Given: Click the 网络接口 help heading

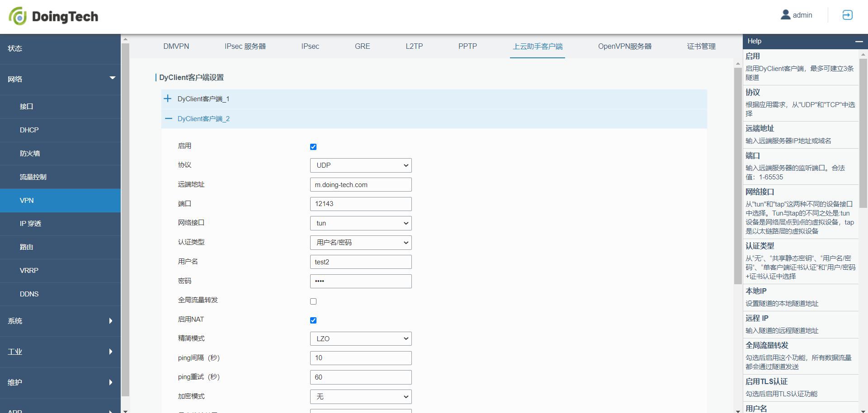Looking at the screenshot, I should pyautogui.click(x=759, y=192).
